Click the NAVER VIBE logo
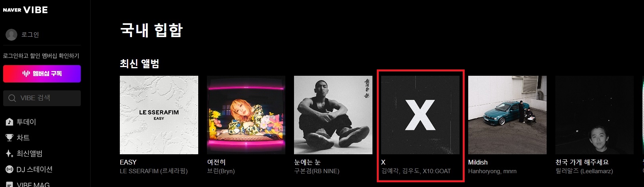644x187 pixels. [25, 10]
